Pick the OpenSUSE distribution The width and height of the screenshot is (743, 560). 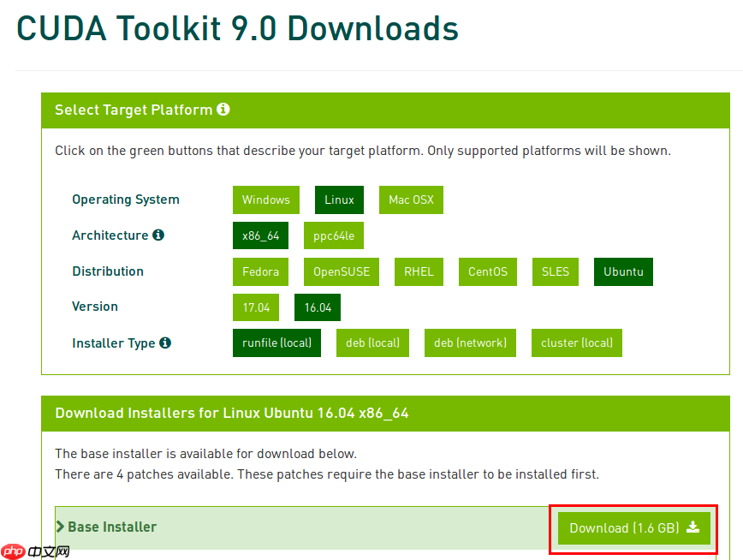pos(342,271)
